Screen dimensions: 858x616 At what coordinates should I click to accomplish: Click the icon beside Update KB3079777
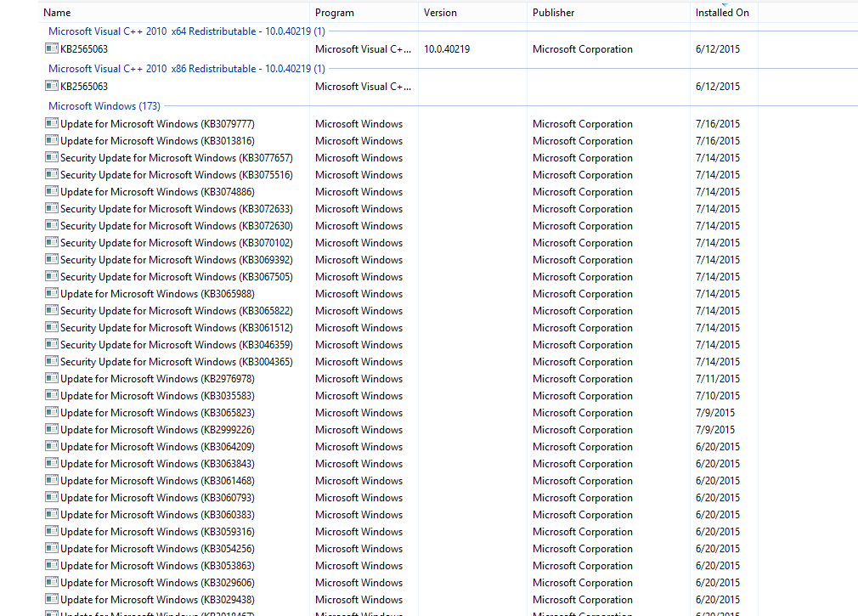click(x=52, y=124)
